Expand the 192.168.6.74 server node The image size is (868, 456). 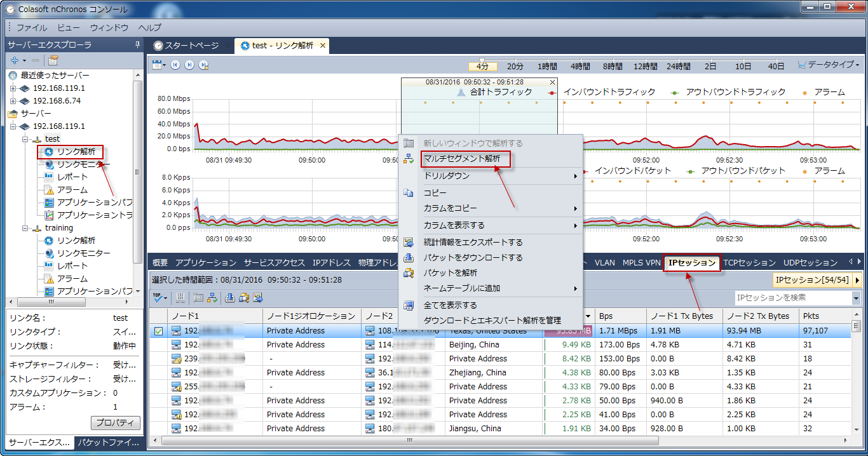pyautogui.click(x=14, y=100)
